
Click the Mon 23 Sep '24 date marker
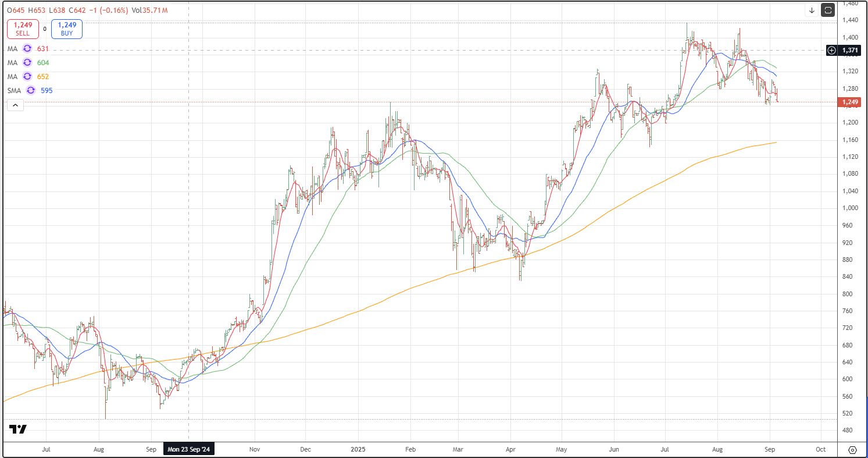tap(189, 450)
